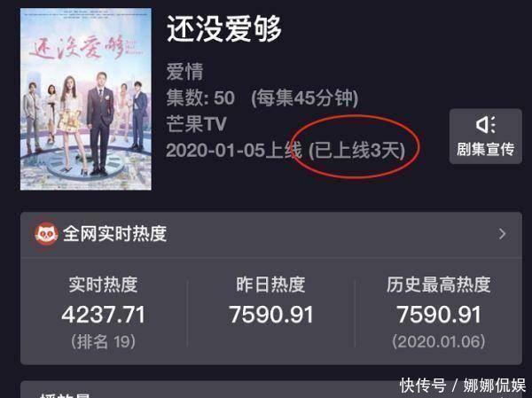
Task: Tap the 实时热度 value 4237.71
Action: pos(104,315)
